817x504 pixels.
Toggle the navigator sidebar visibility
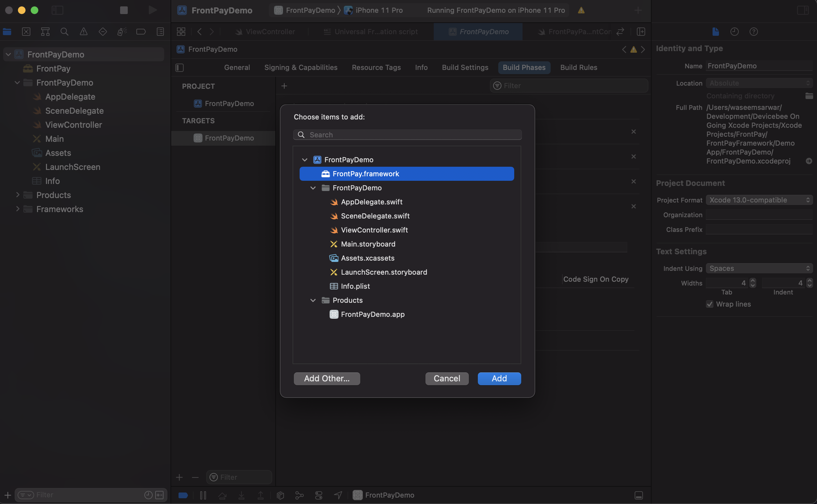tap(57, 10)
